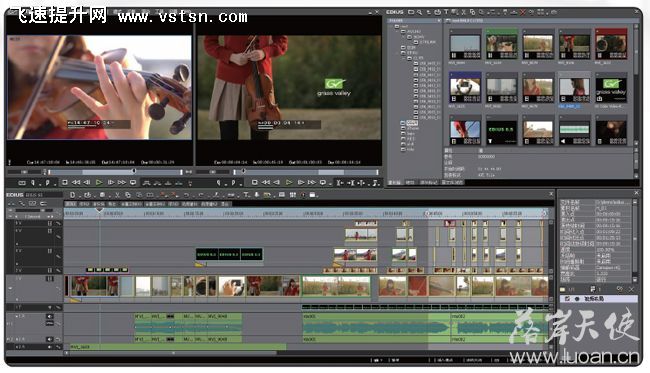Click the red X delete icon in bin toolbar

tap(522, 12)
